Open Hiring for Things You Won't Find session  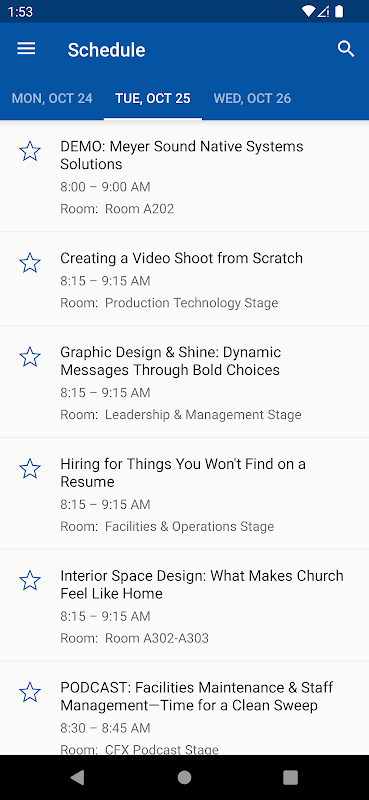pos(184,493)
